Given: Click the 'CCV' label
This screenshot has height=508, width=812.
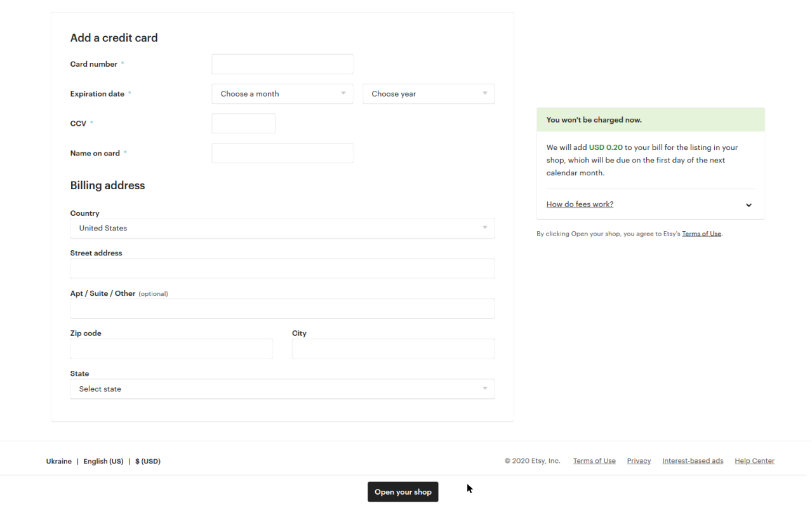Looking at the screenshot, I should 78,123.
